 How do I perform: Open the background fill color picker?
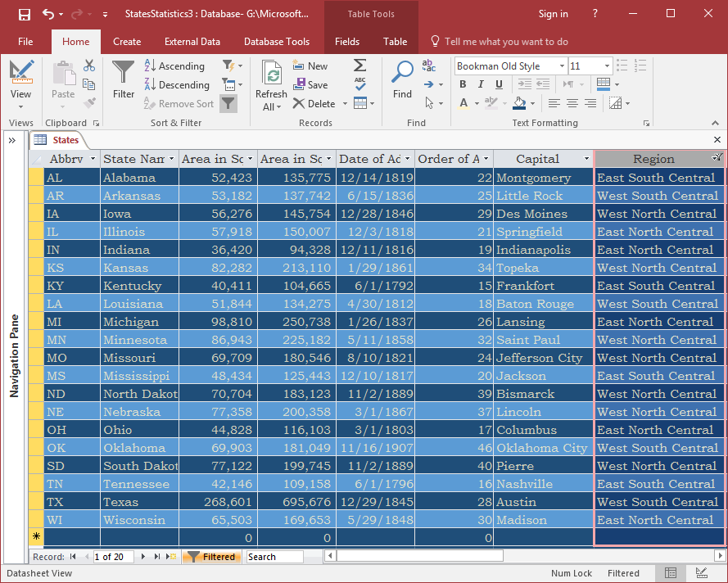click(x=532, y=103)
